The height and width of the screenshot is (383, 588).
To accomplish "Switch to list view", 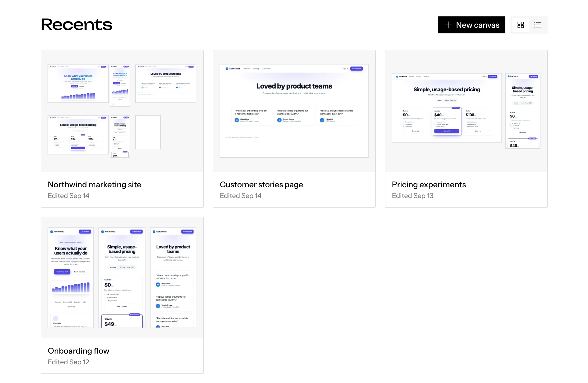I will coord(537,25).
